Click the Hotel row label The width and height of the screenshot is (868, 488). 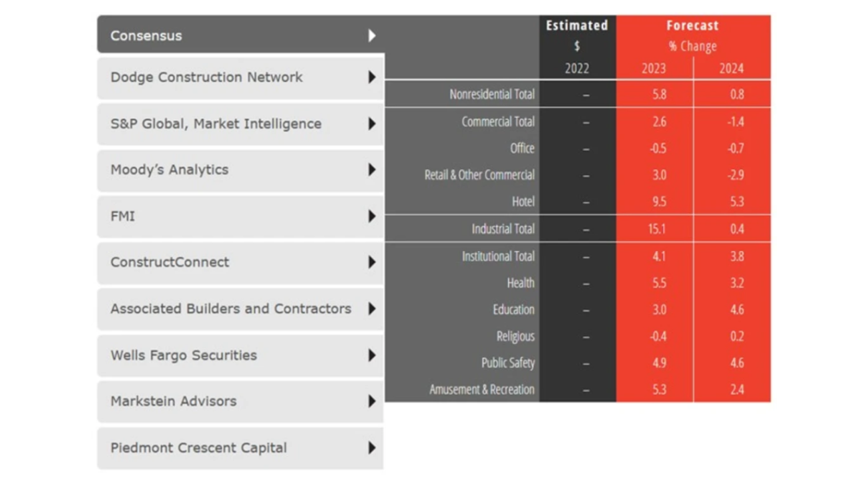click(x=523, y=202)
